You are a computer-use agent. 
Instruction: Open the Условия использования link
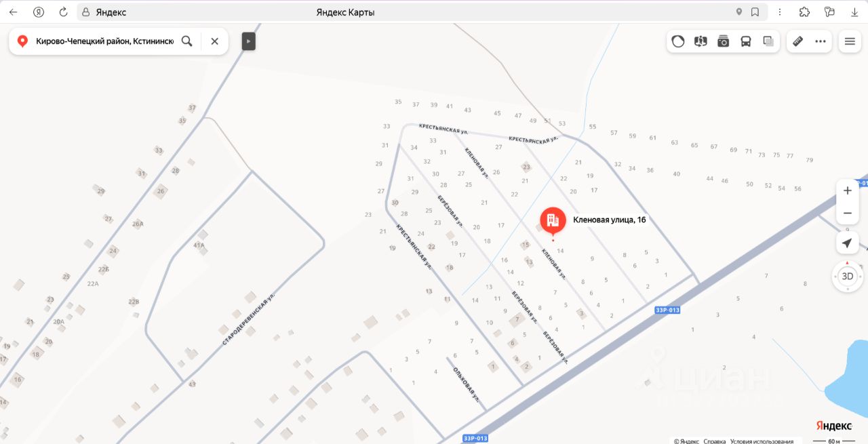pos(762,441)
